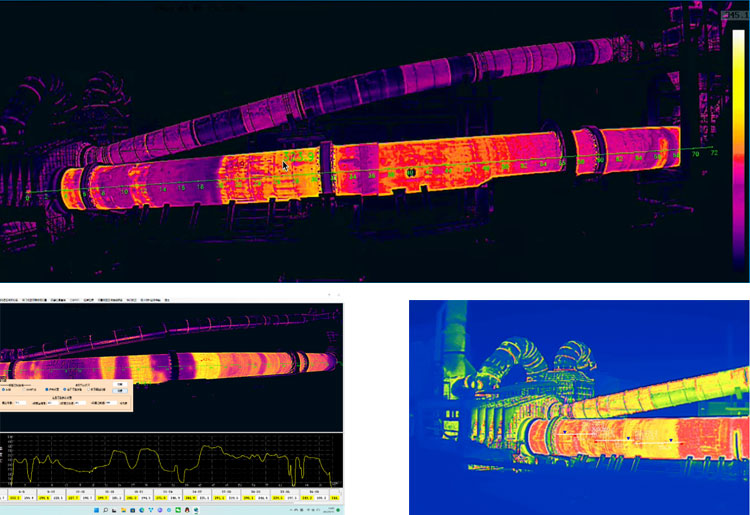Focus the first input field in settings dialog
Viewport: 750px width, 515px height.
(x=21, y=403)
